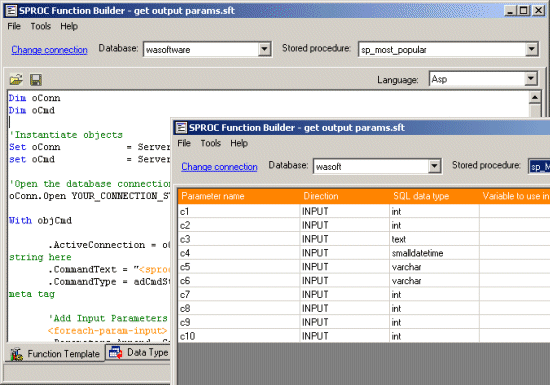
Task: Maximize the back SPROC Function Builder window
Action: (x=523, y=11)
